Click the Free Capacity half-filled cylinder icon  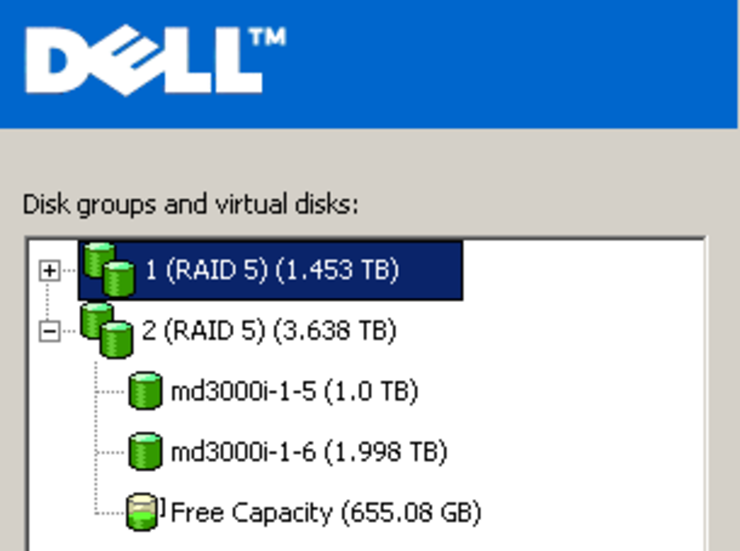pos(142,512)
